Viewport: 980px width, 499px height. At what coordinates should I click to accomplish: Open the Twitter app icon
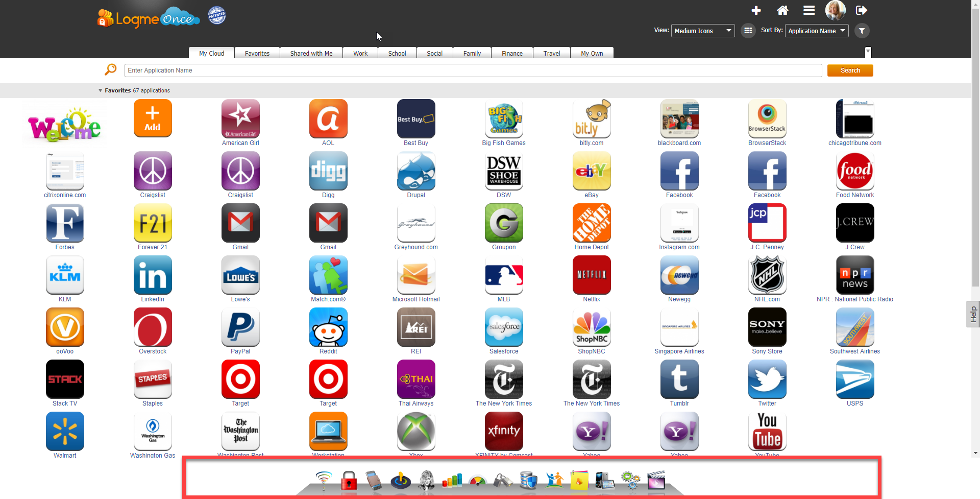pyautogui.click(x=767, y=379)
